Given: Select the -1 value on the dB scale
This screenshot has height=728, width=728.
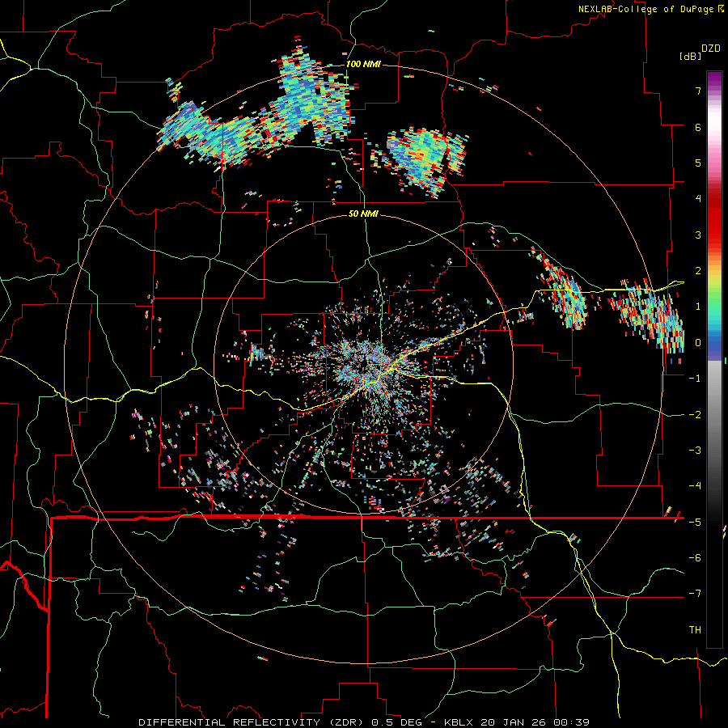Looking at the screenshot, I should click(695, 379).
